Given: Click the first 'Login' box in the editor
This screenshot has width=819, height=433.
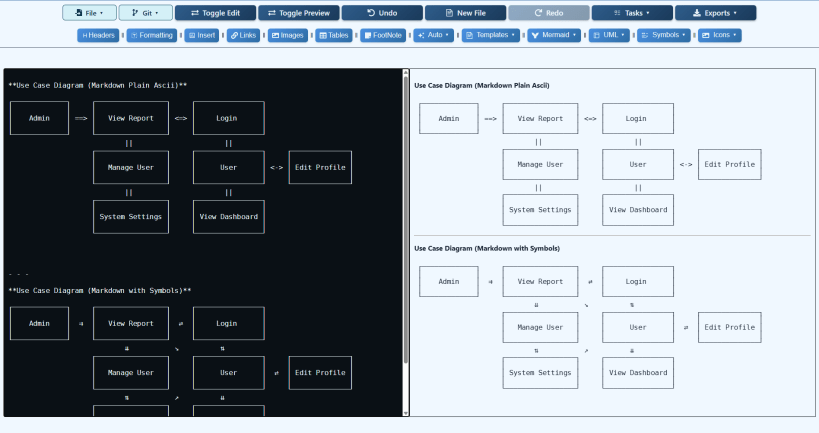Looking at the screenshot, I should [228, 118].
